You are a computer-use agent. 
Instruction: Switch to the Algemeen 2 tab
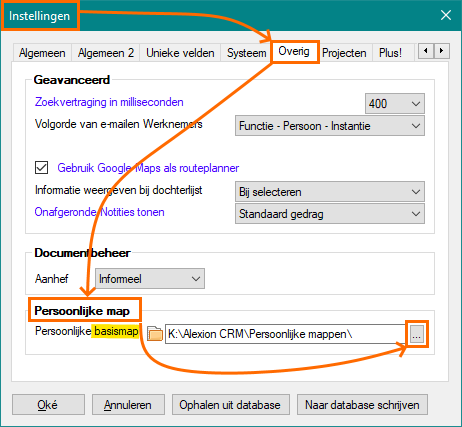coord(106,53)
